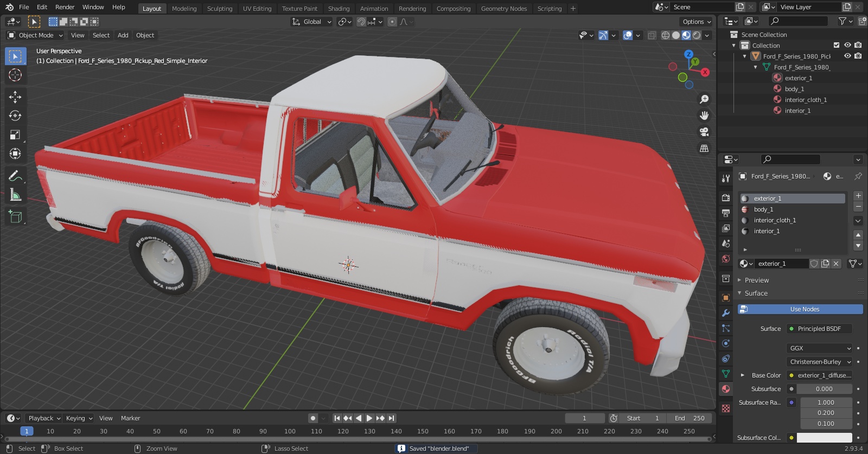Open Output properties tab
The image size is (868, 454).
[x=726, y=213]
